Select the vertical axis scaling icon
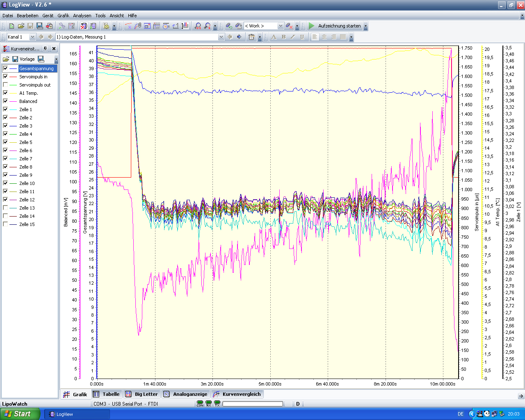 (185, 26)
